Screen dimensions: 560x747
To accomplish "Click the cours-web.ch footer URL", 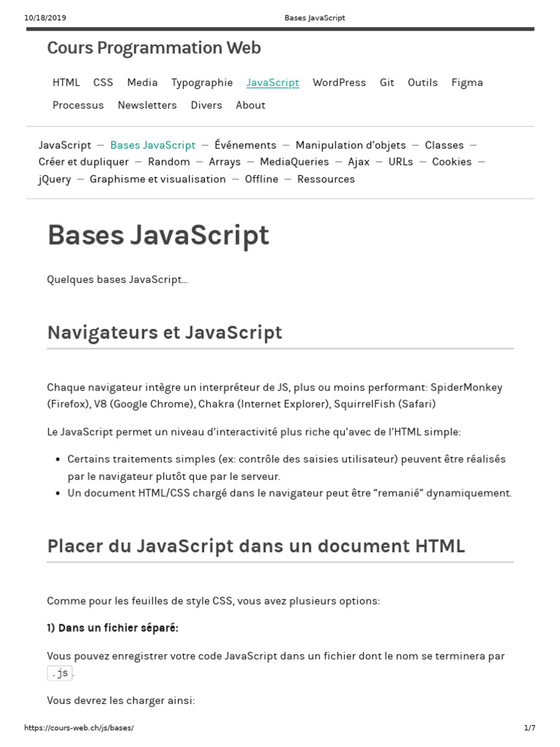I will [x=79, y=728].
